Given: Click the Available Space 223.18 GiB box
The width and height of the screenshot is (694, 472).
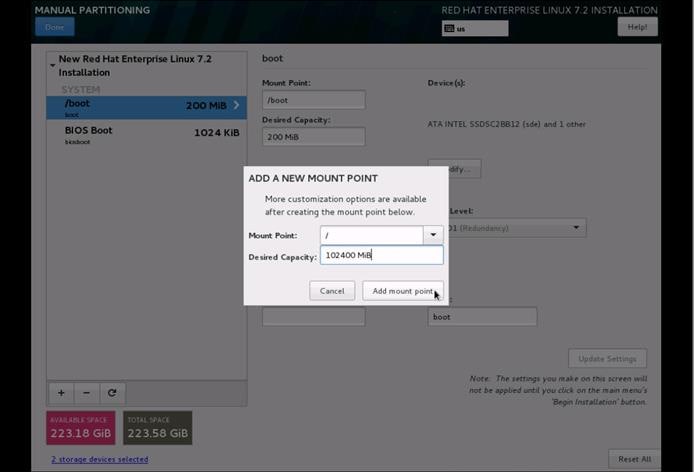Looking at the screenshot, I should point(81,428).
